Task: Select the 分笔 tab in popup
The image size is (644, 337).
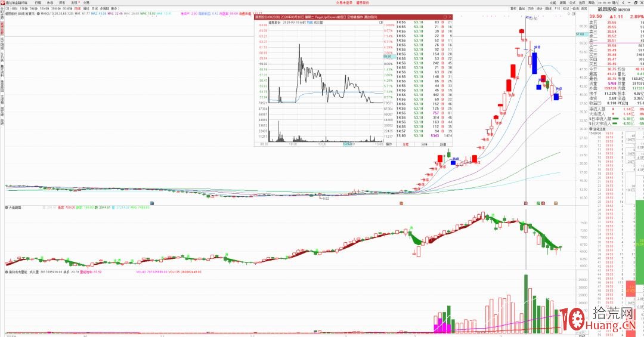Action: (x=405, y=144)
